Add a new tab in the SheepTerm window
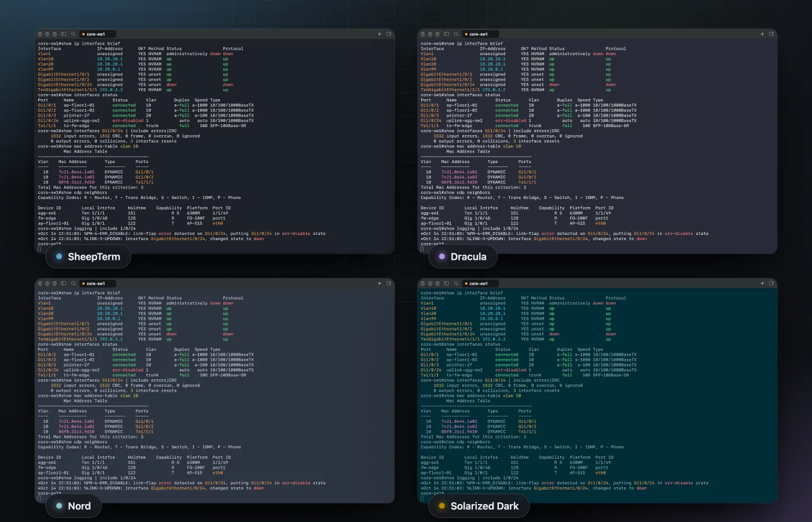This screenshot has width=812, height=522. [380, 34]
